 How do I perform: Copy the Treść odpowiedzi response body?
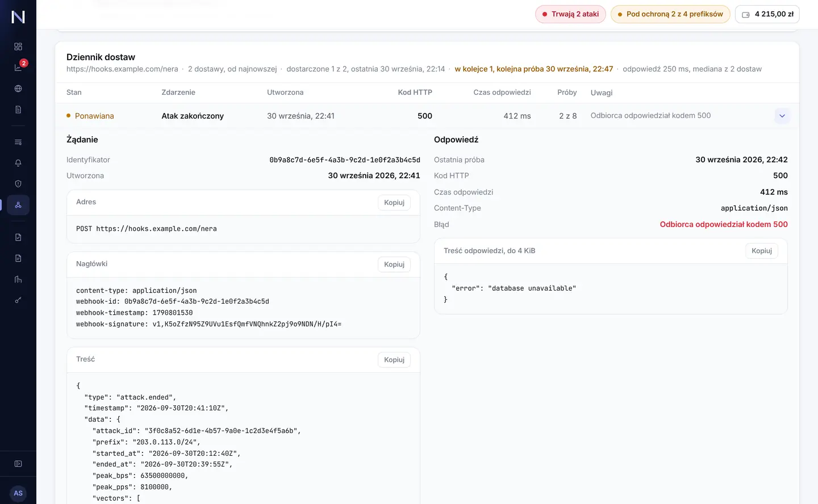tap(762, 251)
